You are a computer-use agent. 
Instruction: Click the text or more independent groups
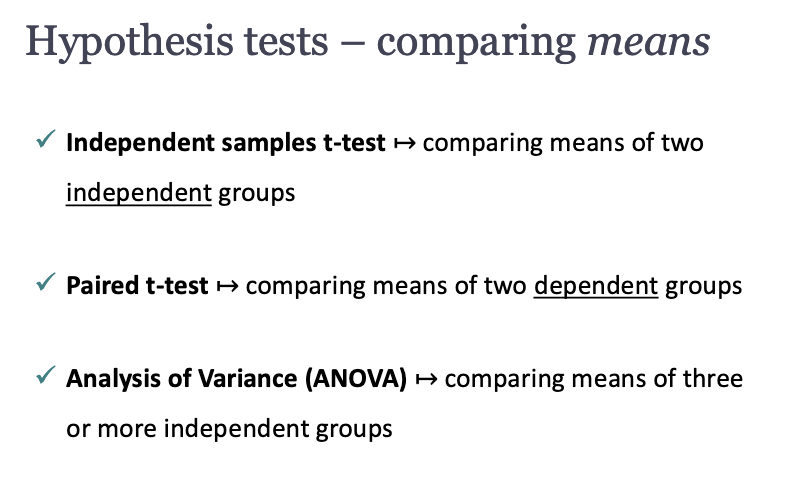[x=229, y=429]
